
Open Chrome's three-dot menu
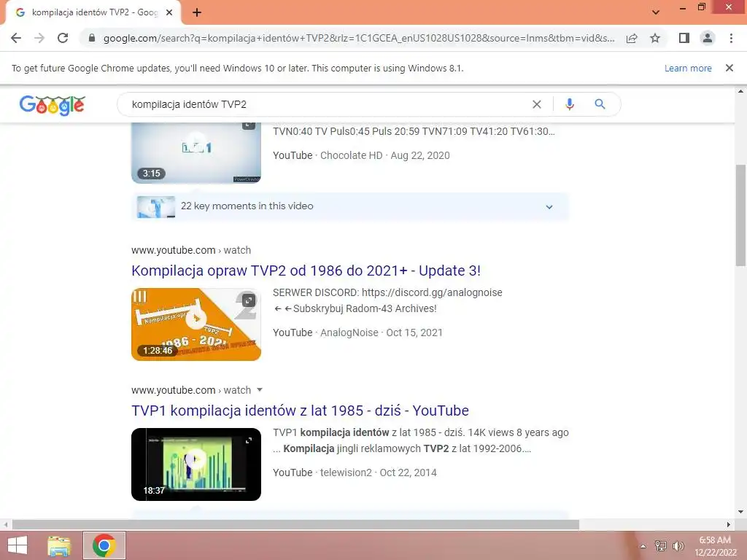coord(731,38)
